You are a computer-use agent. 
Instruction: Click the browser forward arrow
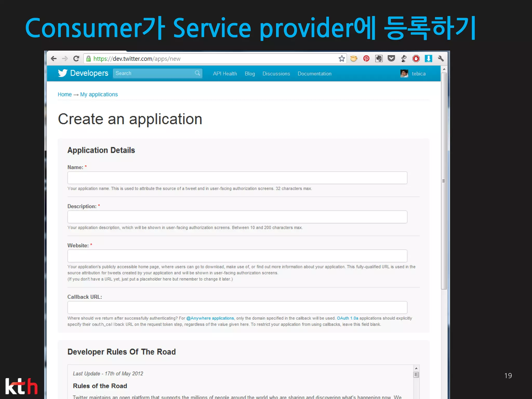[65, 59]
